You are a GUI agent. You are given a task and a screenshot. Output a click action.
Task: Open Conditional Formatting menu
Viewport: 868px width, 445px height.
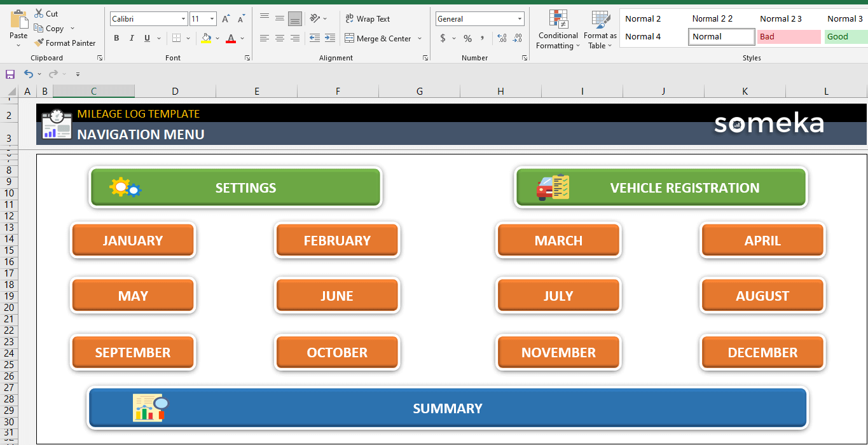coord(558,30)
